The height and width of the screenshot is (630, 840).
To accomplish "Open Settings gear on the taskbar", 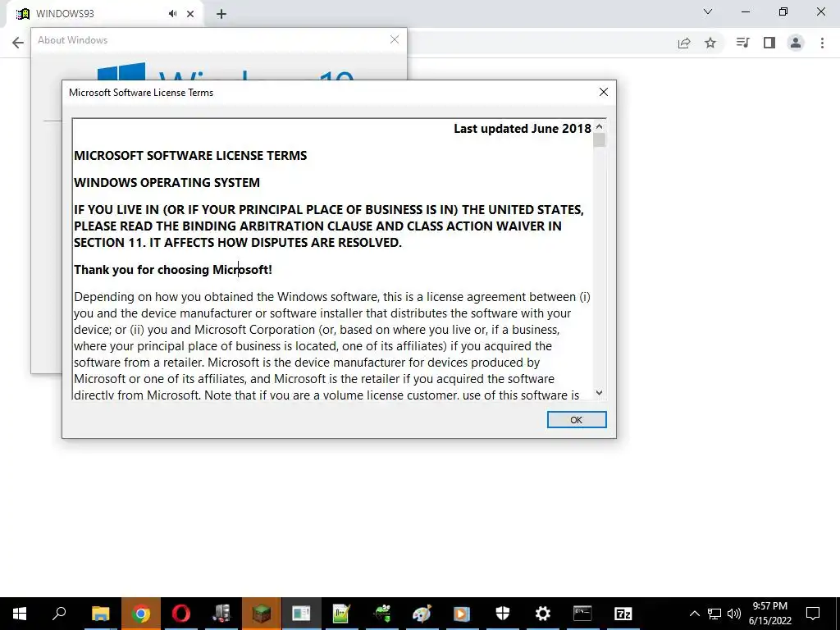I will [543, 614].
